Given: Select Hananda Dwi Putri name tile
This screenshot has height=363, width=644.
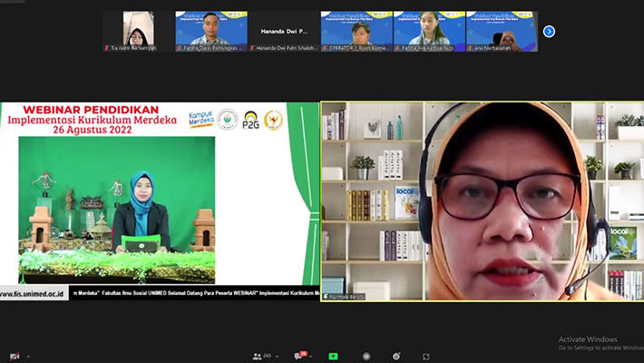Looking at the screenshot, I should [283, 31].
